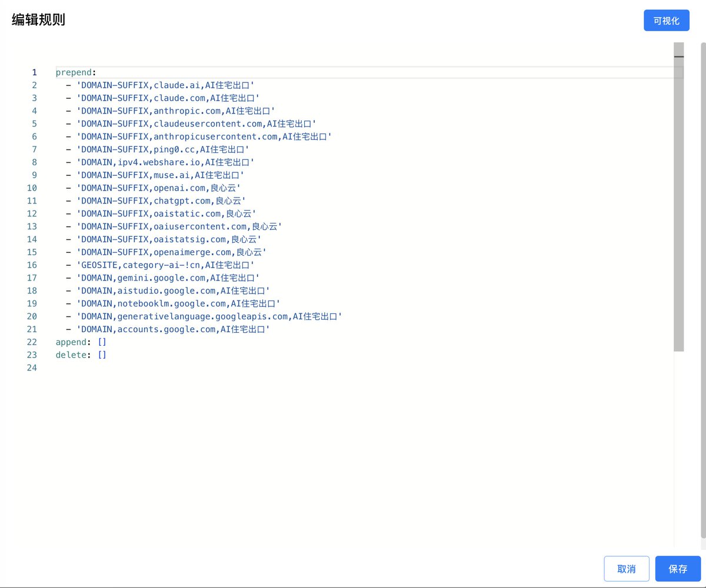Screen dimensions: 706x588
Task: Click the openaimerge.com rule line
Action: click(166, 252)
